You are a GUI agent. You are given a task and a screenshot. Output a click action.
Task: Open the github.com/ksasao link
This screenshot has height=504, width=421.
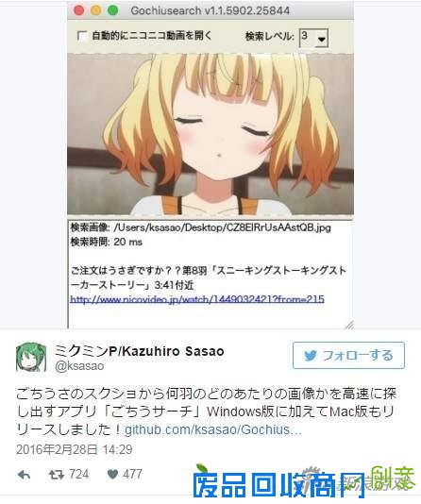click(213, 429)
